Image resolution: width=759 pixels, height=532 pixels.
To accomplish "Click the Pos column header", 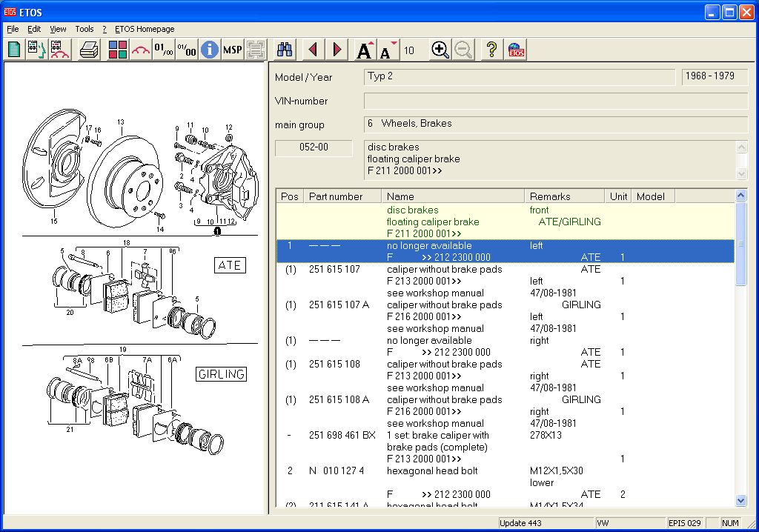I will point(290,196).
